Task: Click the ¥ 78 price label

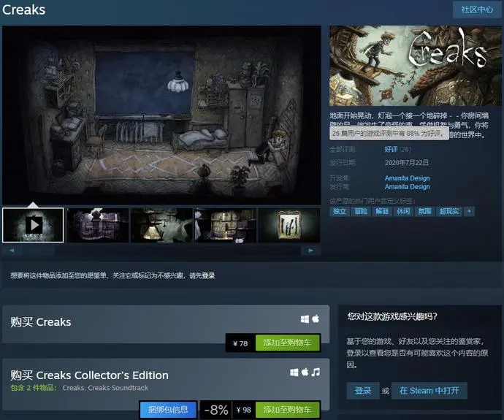Action: click(240, 343)
